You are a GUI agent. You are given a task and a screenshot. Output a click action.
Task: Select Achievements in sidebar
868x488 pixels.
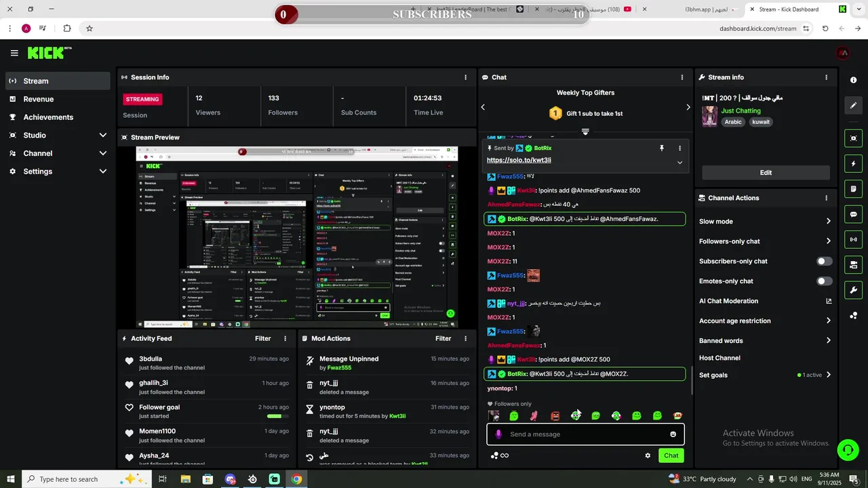tap(57, 117)
